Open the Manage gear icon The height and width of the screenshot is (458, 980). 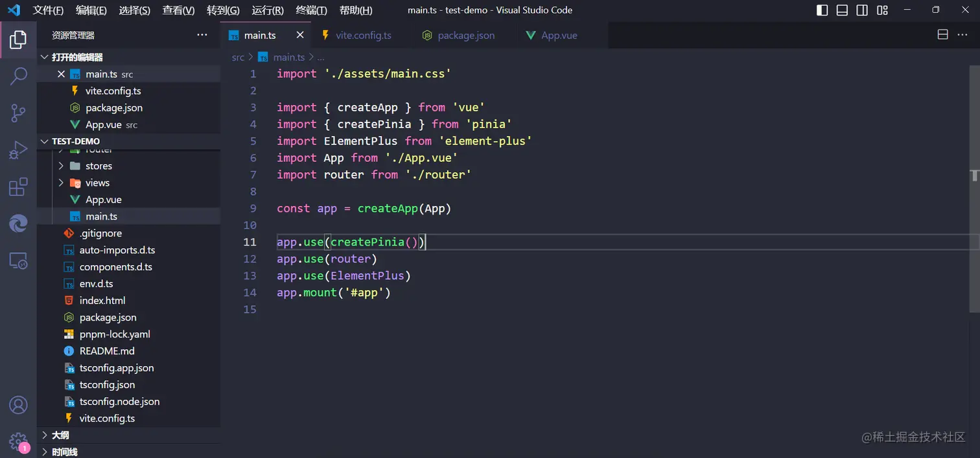click(18, 442)
